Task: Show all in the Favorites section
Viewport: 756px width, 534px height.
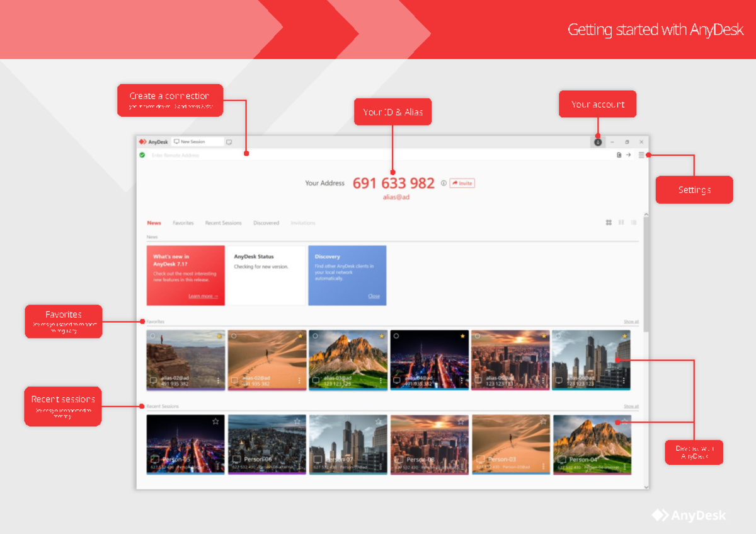Action: 631,322
